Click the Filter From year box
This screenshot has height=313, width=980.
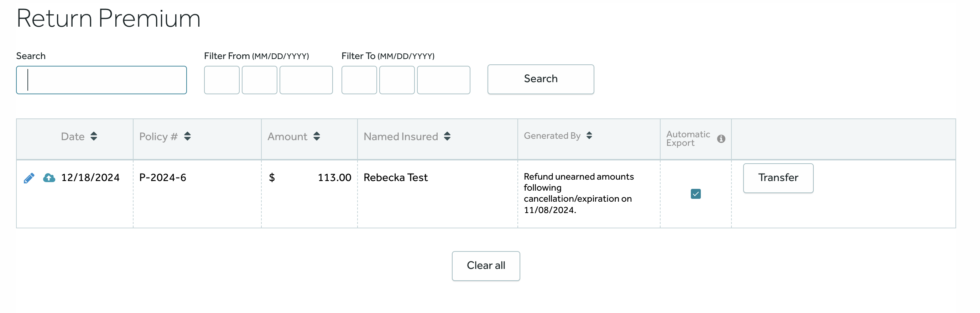pos(306,80)
